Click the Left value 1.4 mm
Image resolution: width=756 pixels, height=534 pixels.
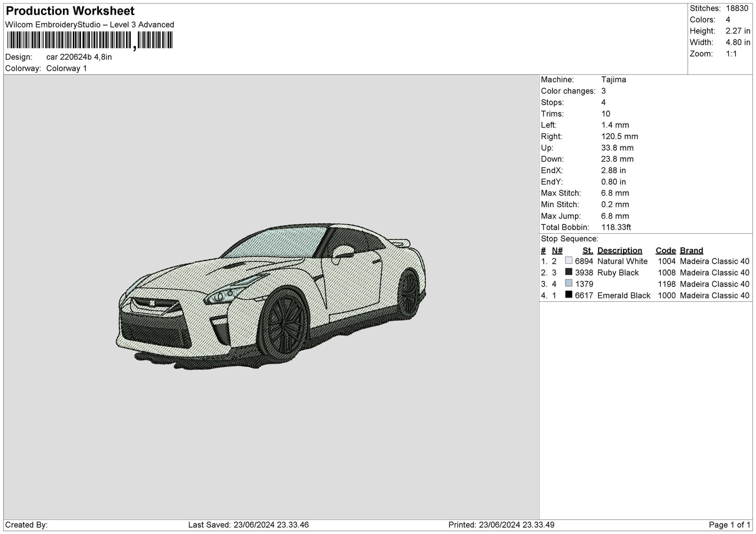(x=615, y=125)
